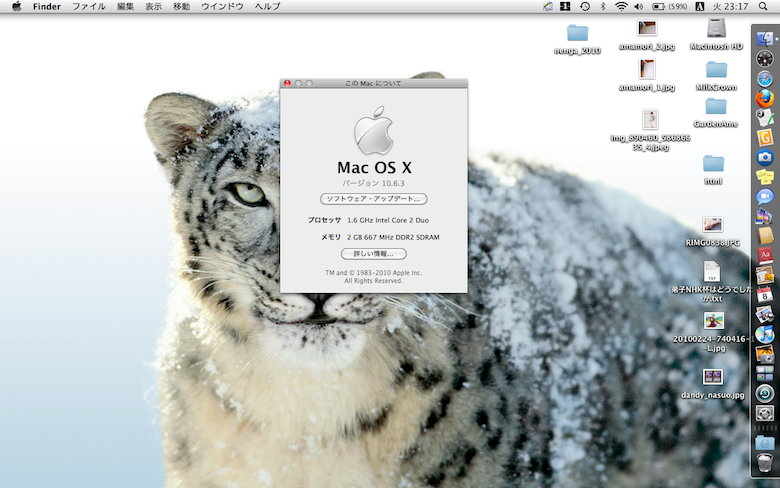780x488 pixels.
Task: Click the battery status icon
Action: 670,6
